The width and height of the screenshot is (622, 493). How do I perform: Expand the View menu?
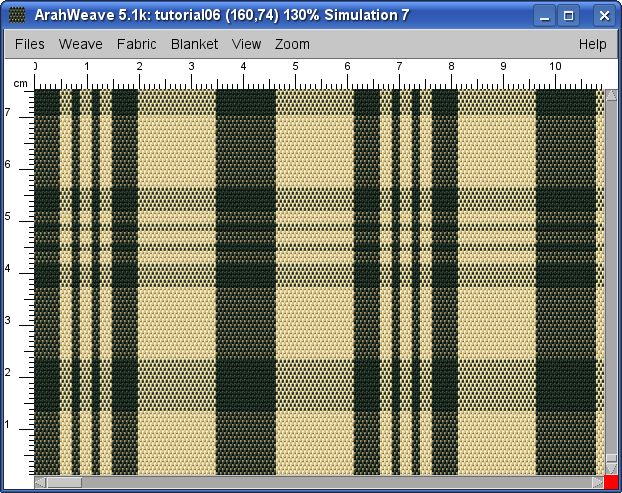pyautogui.click(x=246, y=44)
